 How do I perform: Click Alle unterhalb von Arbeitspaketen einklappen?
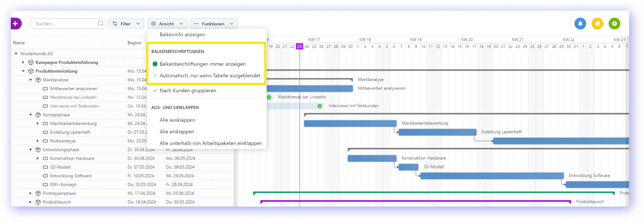pos(211,143)
